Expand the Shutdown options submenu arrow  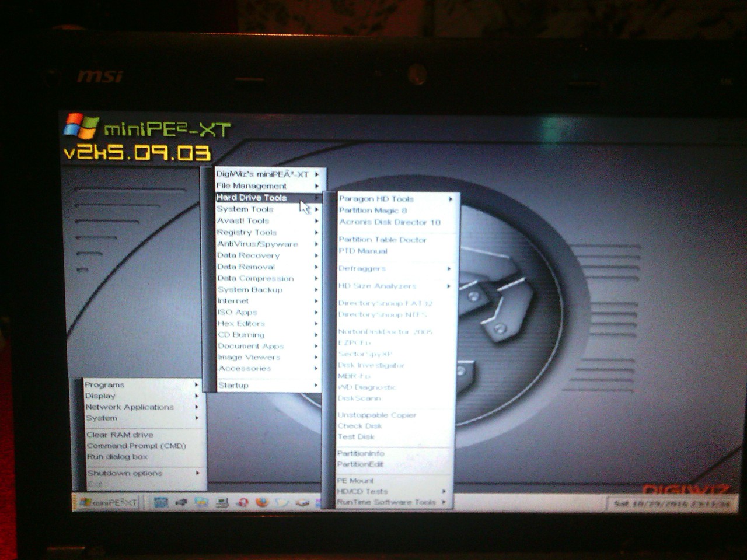tap(197, 473)
